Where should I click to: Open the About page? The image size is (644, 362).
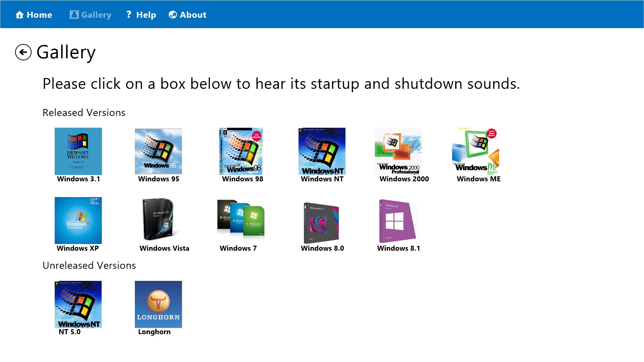[x=188, y=14]
